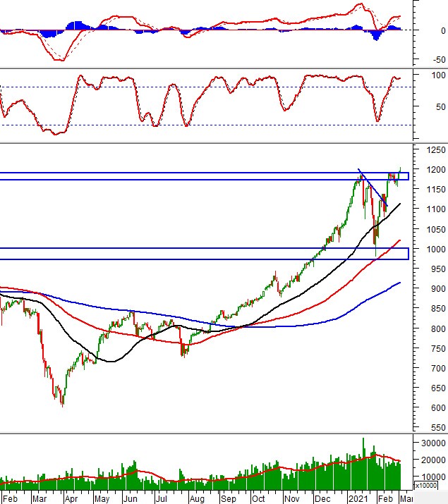Click the 'Mar' month label on time axis
Screen dimensions: 448x504
coord(40,499)
